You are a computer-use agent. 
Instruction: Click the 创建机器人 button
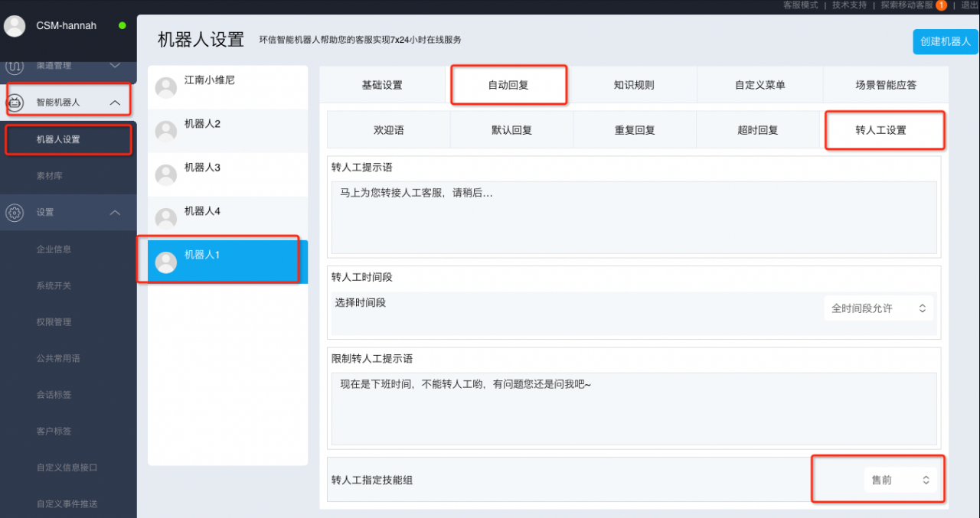pyautogui.click(x=945, y=41)
